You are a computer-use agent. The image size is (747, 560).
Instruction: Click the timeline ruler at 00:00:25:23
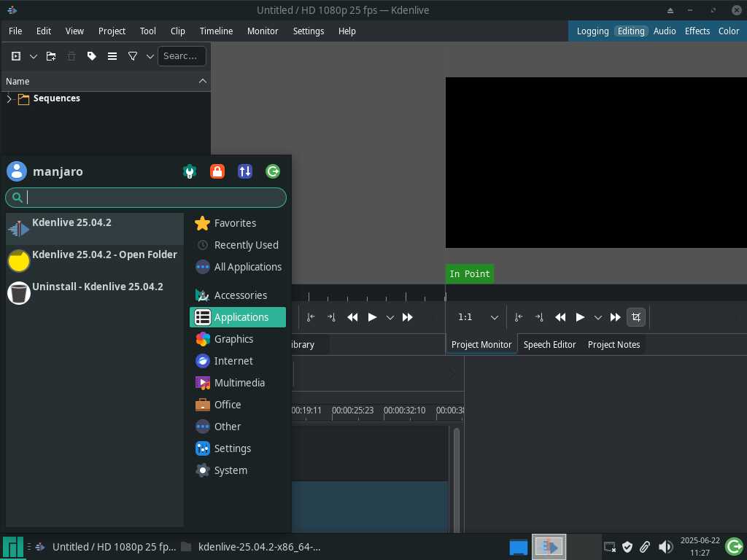pos(352,411)
